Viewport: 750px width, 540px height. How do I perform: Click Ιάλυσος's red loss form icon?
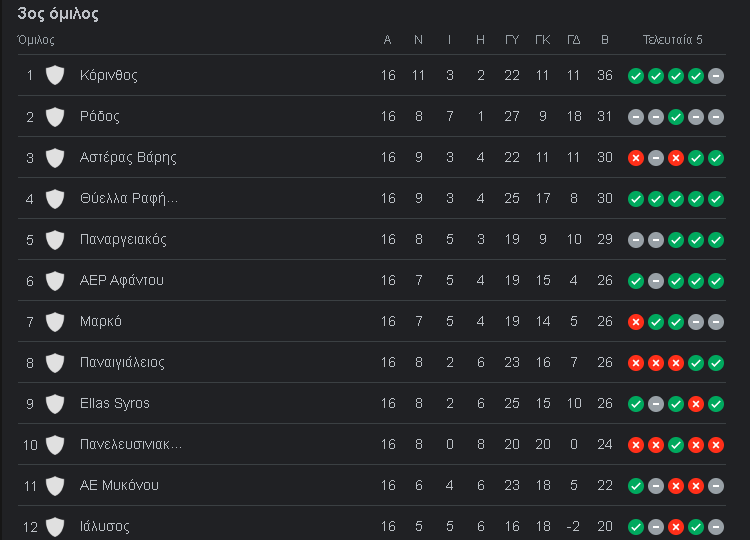(675, 527)
